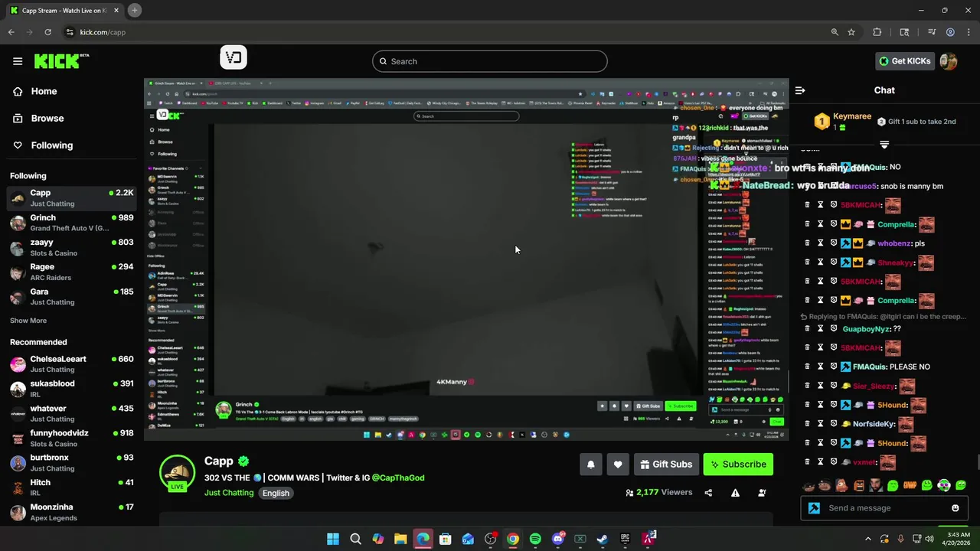
Task: Open the Chrome extensions puzzle icon
Action: point(877,32)
